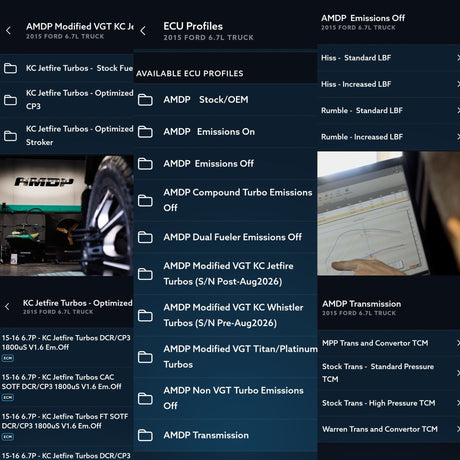Click ECM badge under FT SOTF DCR/CP3 file
The image size is (460, 460).
[8, 437]
